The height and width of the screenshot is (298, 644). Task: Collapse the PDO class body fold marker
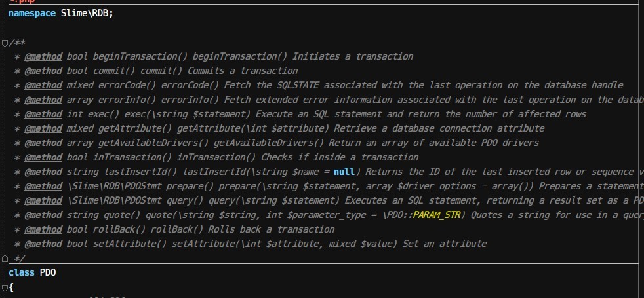pos(5,287)
